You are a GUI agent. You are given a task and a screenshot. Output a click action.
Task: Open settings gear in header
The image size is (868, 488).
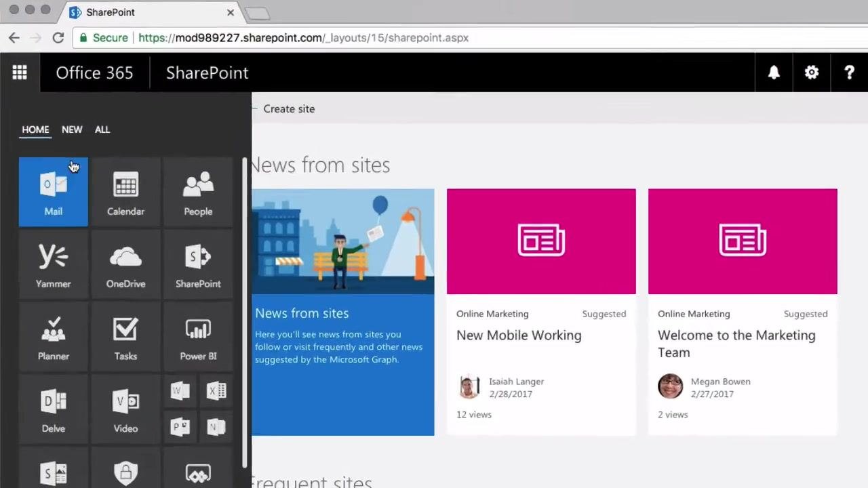tap(812, 73)
